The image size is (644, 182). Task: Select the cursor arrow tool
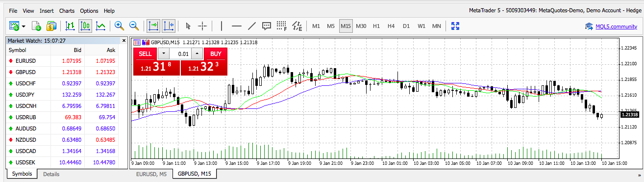[x=188, y=26]
